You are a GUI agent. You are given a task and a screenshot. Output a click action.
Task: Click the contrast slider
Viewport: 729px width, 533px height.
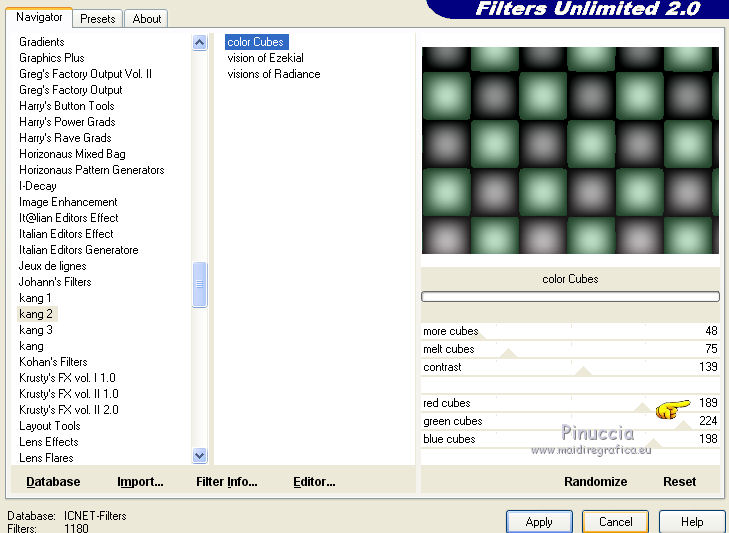pyautogui.click(x=570, y=367)
